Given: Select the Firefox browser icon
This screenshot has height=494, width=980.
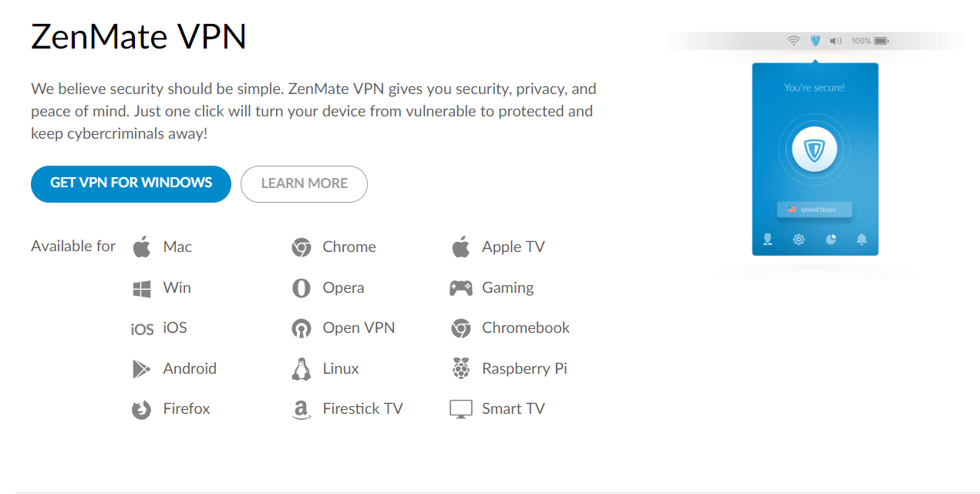Looking at the screenshot, I should [141, 408].
